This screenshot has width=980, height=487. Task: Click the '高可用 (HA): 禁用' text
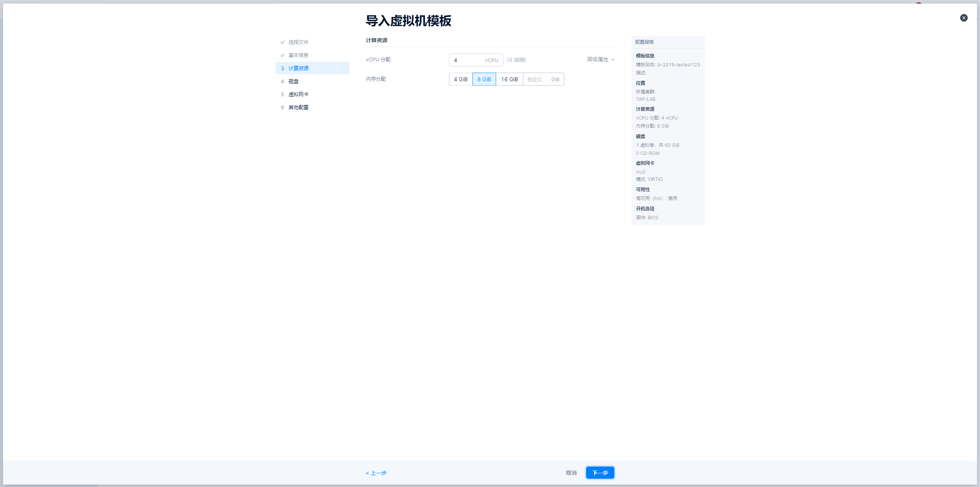(x=656, y=198)
